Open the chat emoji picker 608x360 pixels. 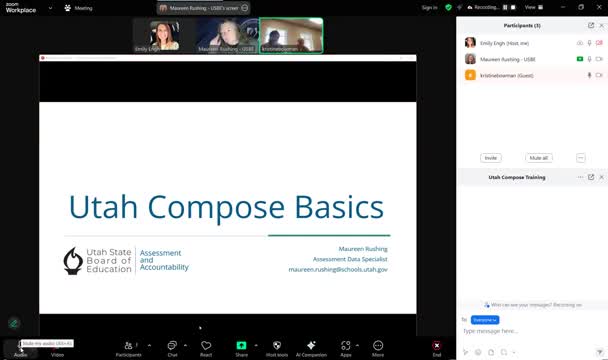478,352
